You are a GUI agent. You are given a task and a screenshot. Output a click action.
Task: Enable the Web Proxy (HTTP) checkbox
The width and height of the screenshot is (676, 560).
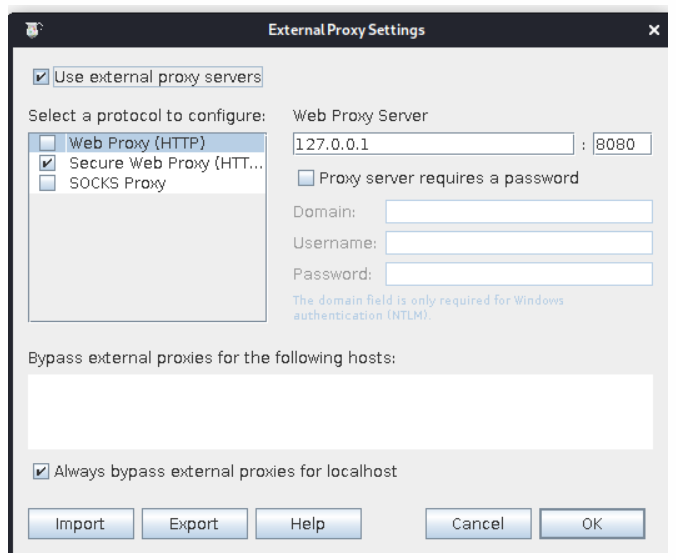[47, 143]
